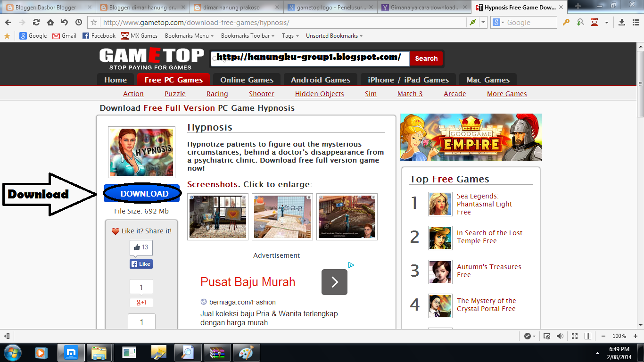
Task: Enter fullscreen mode from the status bar
Action: coord(574,336)
